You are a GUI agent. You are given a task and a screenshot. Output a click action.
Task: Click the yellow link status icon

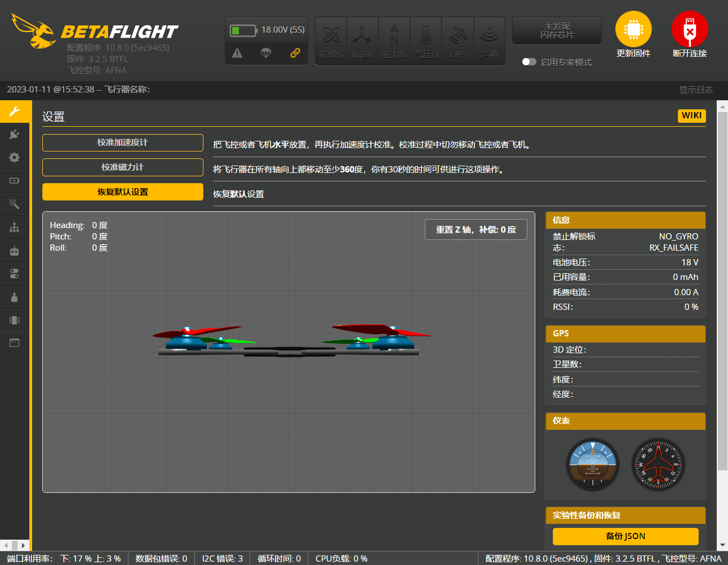(295, 53)
